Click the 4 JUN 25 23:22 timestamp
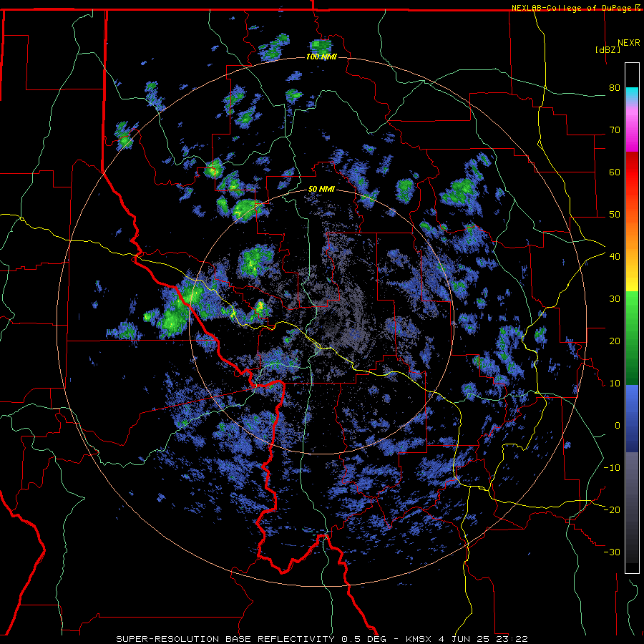The height and width of the screenshot is (644, 644). click(484, 639)
